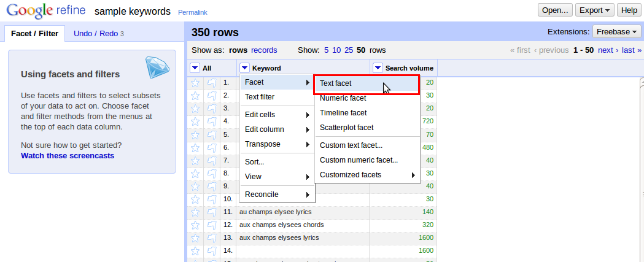Select Timeline facet
The width and height of the screenshot is (644, 262).
tap(368, 113)
